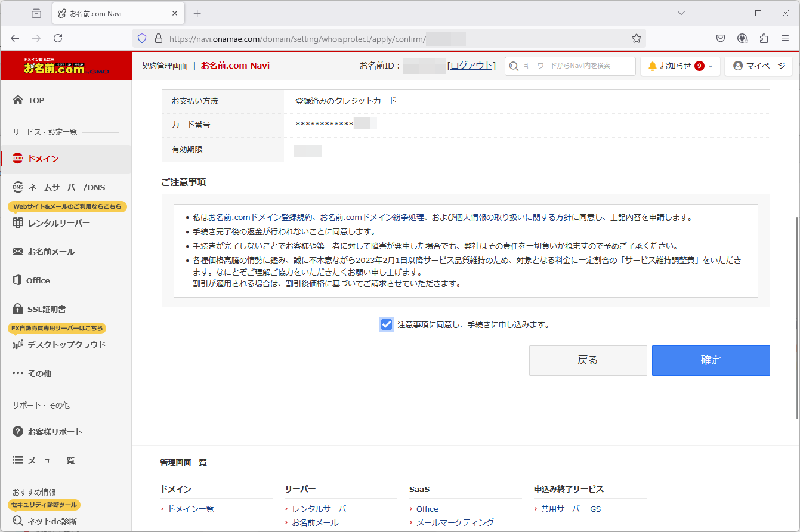Open the SSL証明書 lock icon item
This screenshot has height=532, width=800.
pyautogui.click(x=18, y=309)
